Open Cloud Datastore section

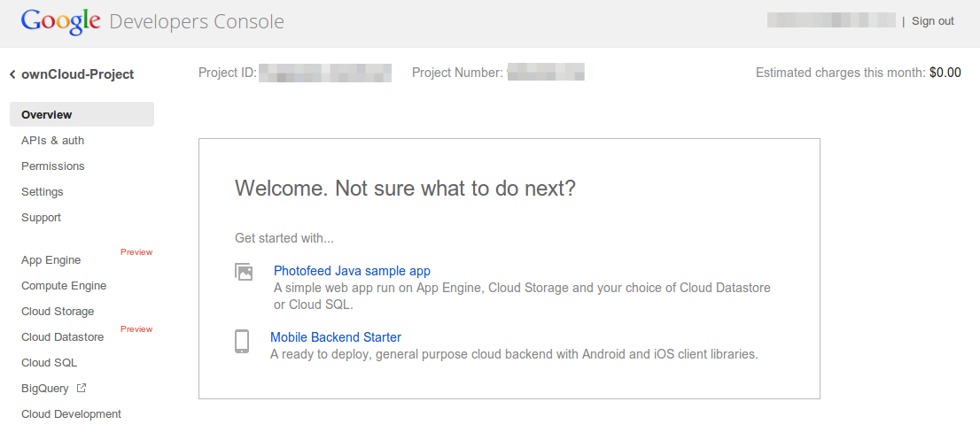pyautogui.click(x=63, y=337)
